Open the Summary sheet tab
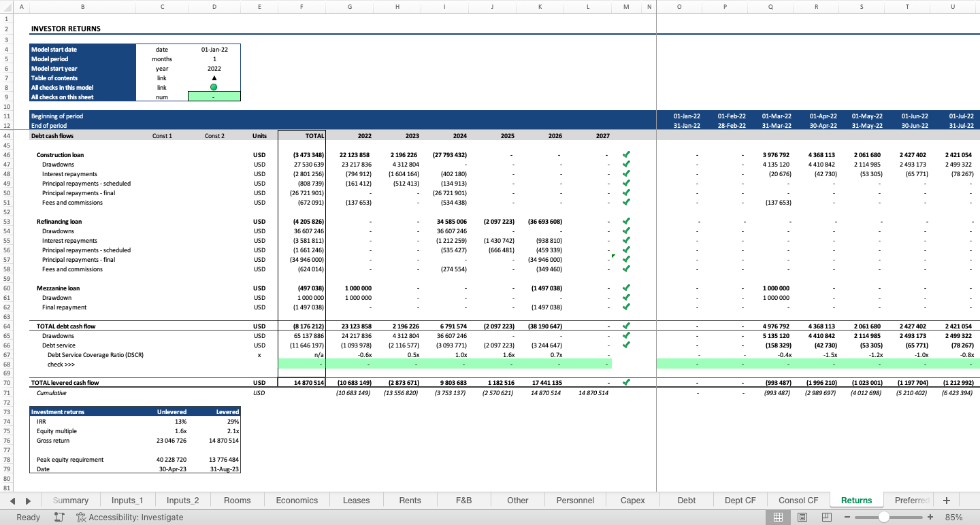Image resolution: width=980 pixels, height=525 pixels. pyautogui.click(x=70, y=500)
